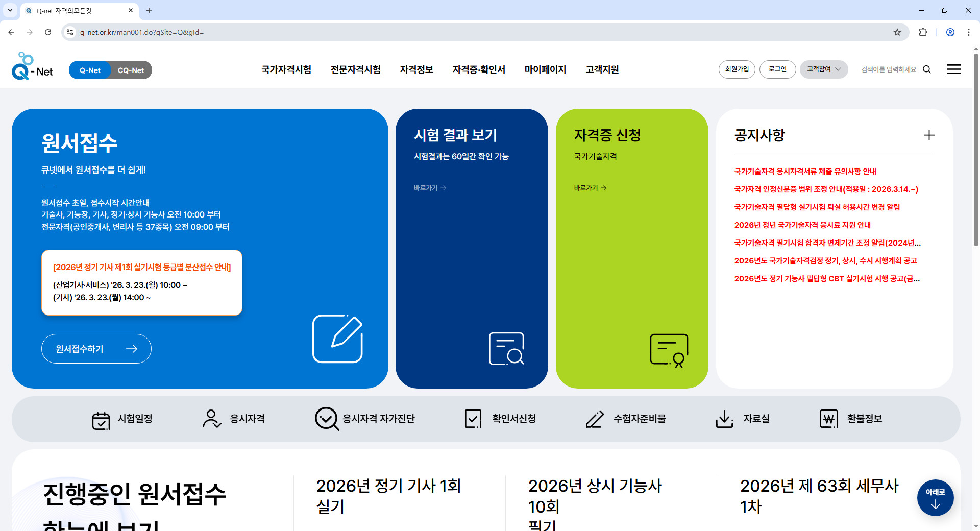The height and width of the screenshot is (531, 980).
Task: Click the 시험일정 calendar icon
Action: coord(101,420)
